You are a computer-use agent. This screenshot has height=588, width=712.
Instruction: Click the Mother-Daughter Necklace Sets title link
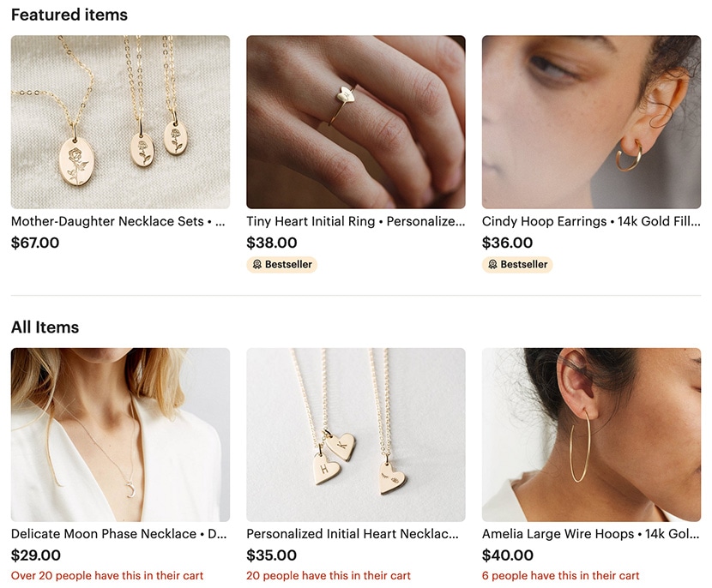click(118, 221)
